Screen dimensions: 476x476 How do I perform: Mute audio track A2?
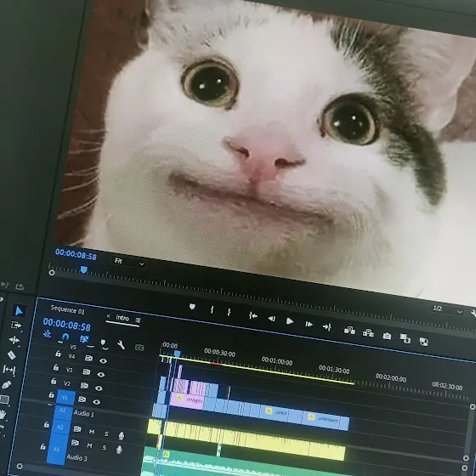92,432
